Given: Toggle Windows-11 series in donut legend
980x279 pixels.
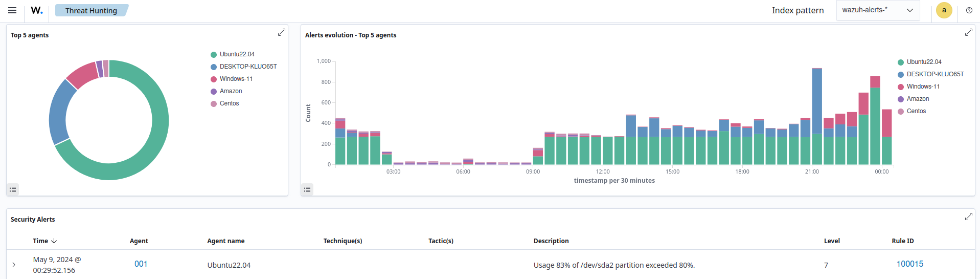Looking at the screenshot, I should 236,79.
